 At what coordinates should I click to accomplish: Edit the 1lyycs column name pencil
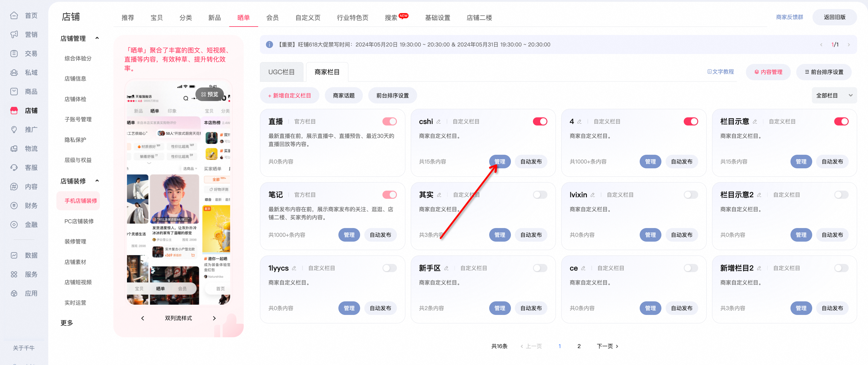click(x=294, y=268)
